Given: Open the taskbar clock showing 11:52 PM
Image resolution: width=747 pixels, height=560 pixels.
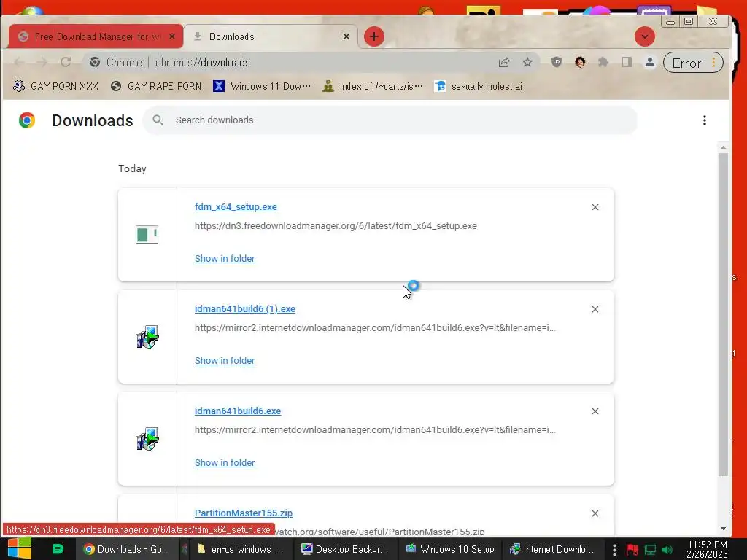Looking at the screenshot, I should [707, 549].
